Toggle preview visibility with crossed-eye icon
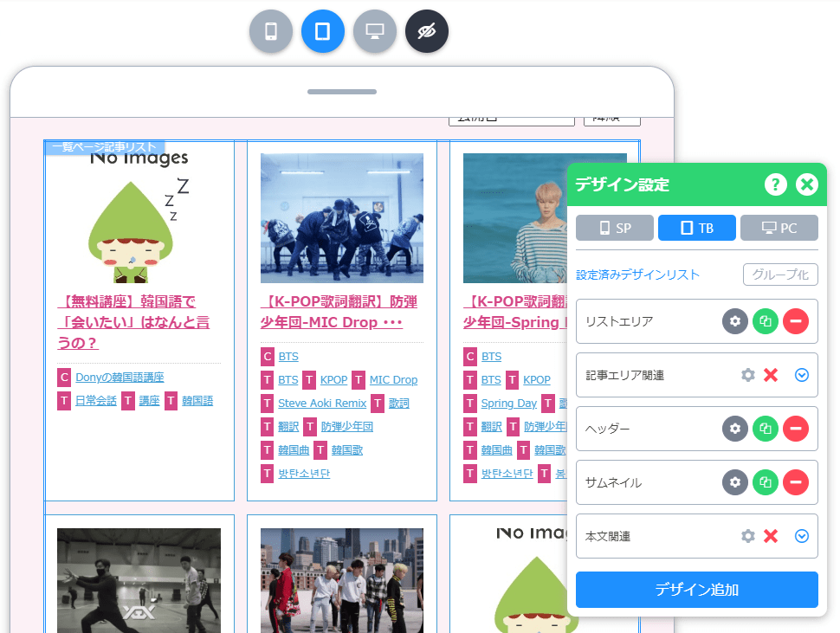840x633 pixels. coord(427,32)
